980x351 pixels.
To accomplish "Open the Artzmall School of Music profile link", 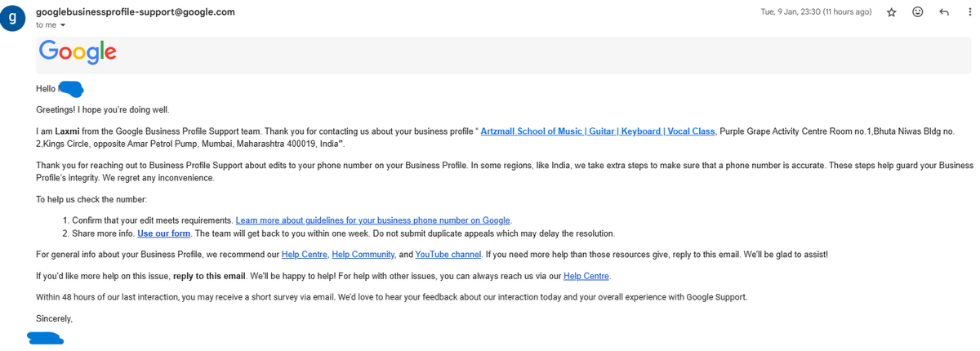I will tap(598, 131).
